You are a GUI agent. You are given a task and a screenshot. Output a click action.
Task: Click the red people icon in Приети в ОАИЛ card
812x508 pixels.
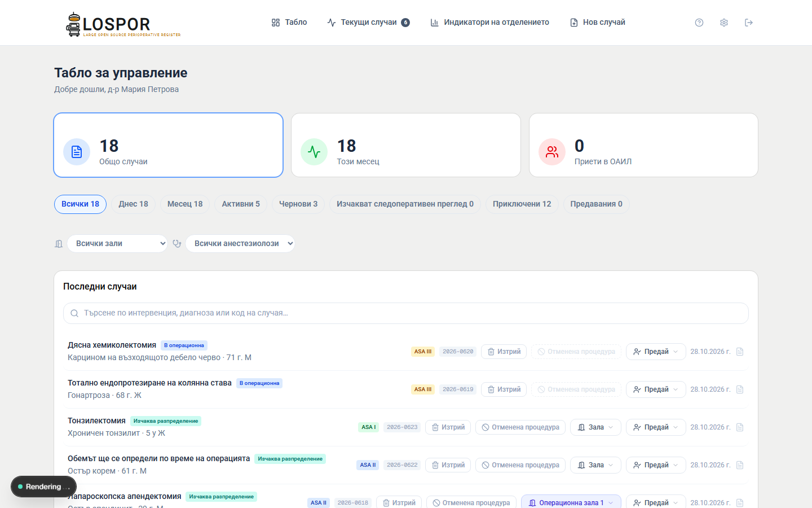coord(552,152)
